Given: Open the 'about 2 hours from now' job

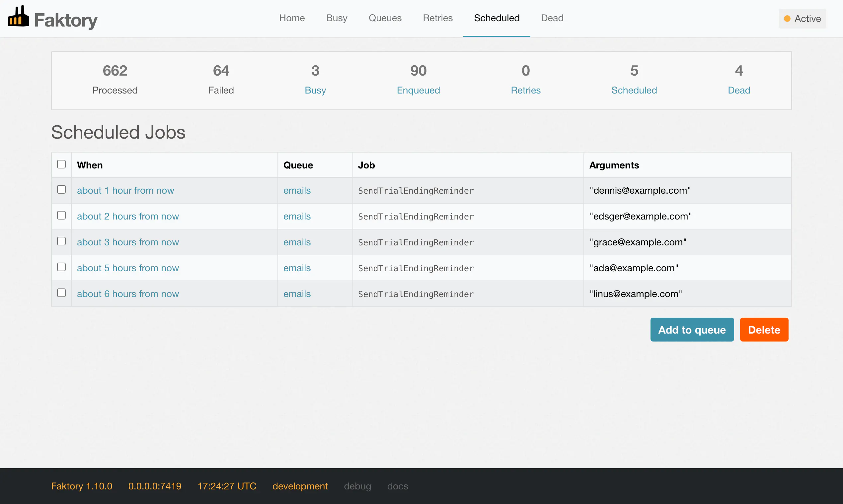Looking at the screenshot, I should (128, 216).
